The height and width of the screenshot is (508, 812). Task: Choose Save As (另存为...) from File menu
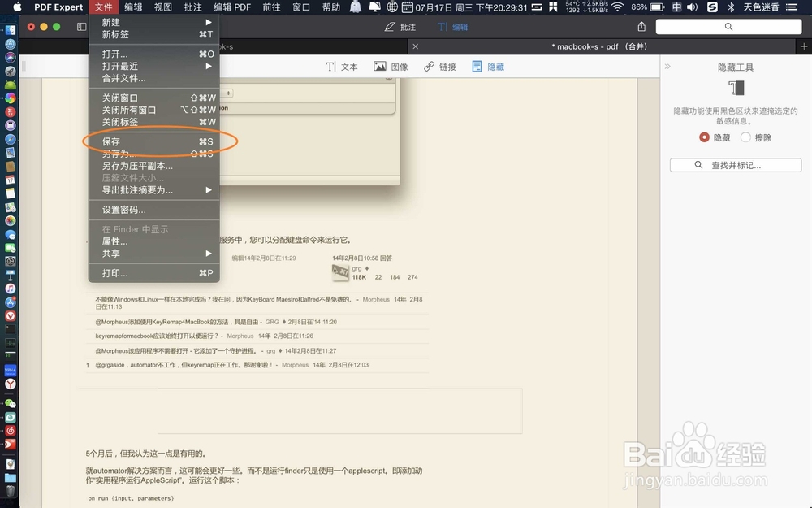pyautogui.click(x=153, y=154)
